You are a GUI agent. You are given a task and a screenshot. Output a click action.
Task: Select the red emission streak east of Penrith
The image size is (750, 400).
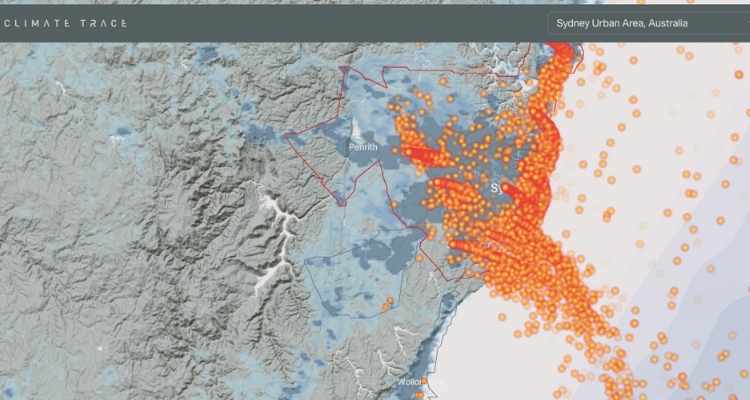420,153
